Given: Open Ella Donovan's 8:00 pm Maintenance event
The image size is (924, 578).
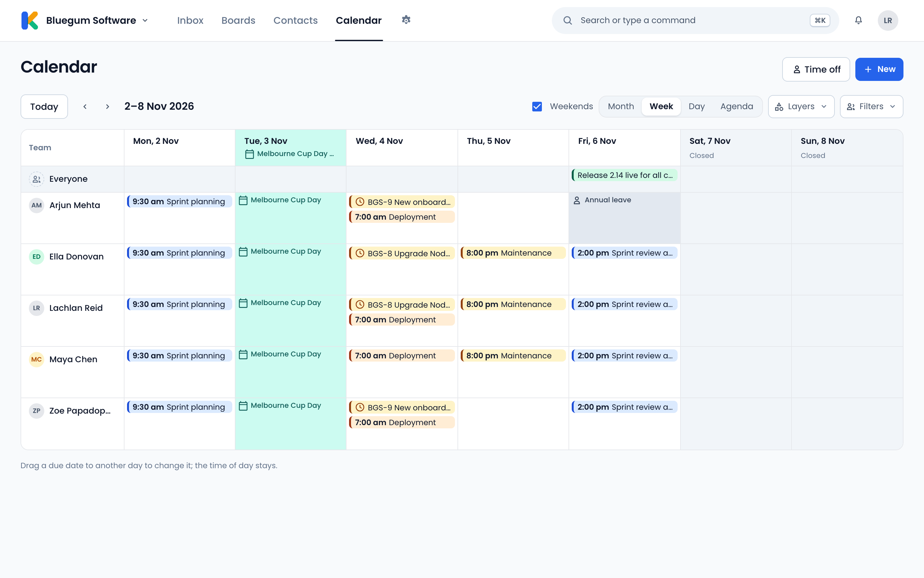Looking at the screenshot, I should (513, 253).
